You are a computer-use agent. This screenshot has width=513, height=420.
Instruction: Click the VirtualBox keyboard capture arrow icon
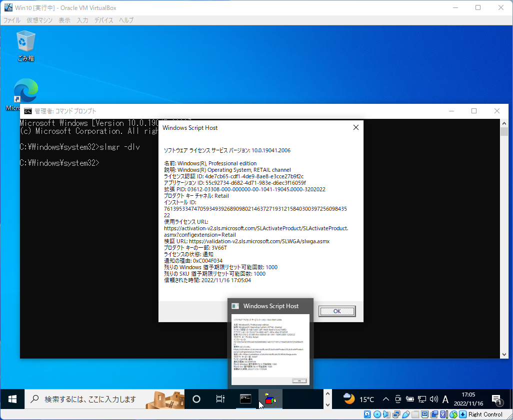click(x=462, y=415)
